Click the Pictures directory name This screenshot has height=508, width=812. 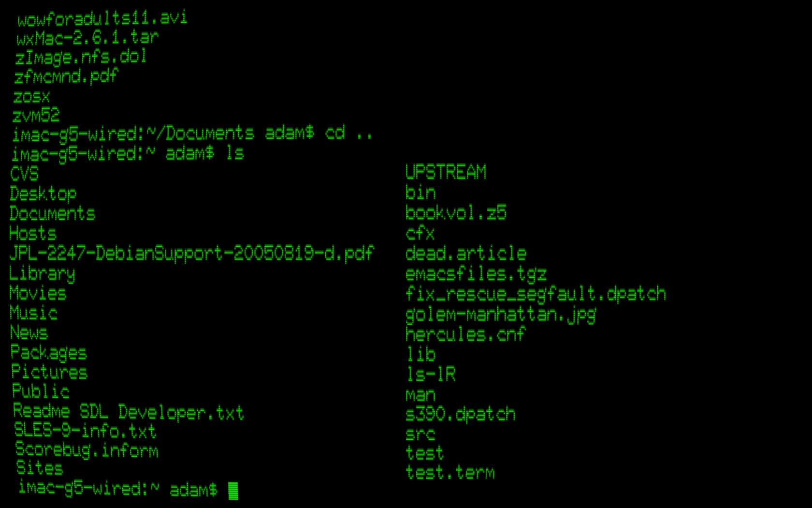(49, 372)
